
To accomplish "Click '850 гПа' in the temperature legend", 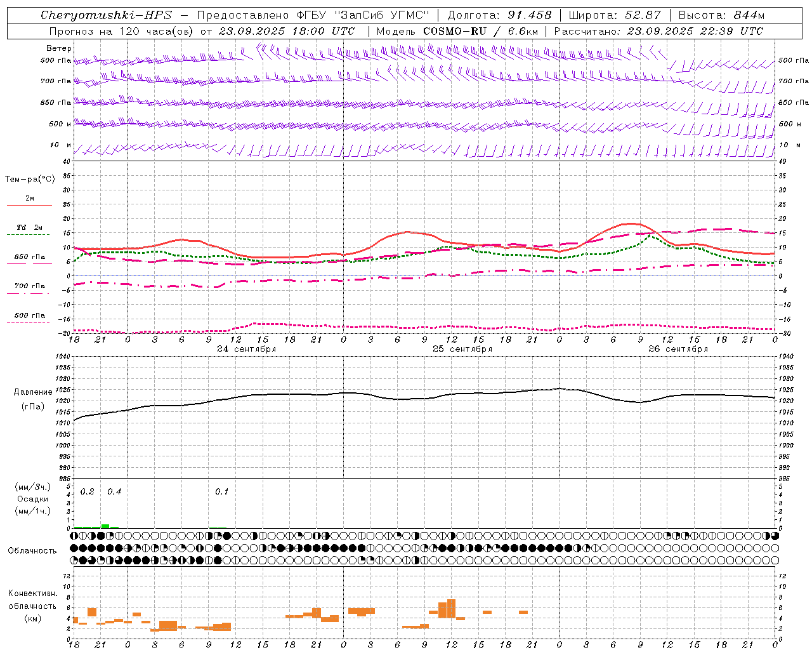I will pos(30,257).
